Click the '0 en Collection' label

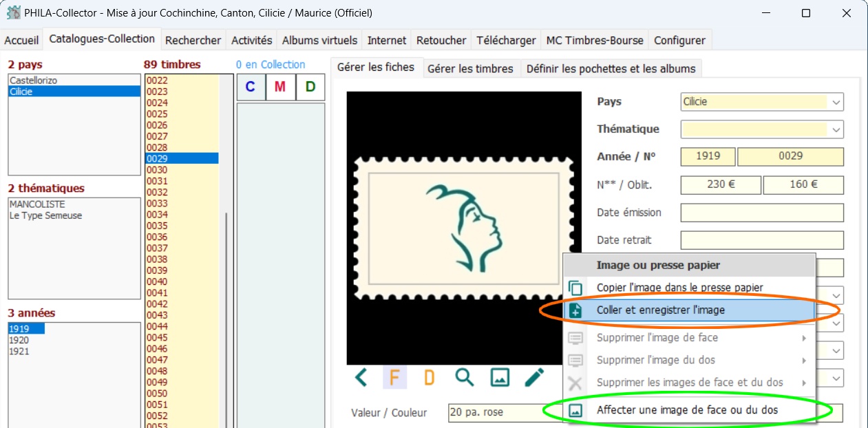point(271,65)
